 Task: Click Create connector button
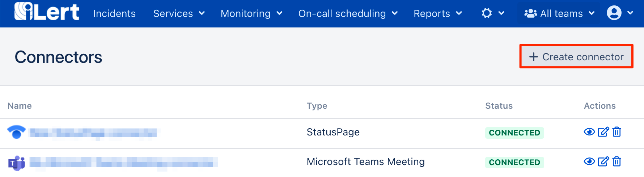coord(576,57)
